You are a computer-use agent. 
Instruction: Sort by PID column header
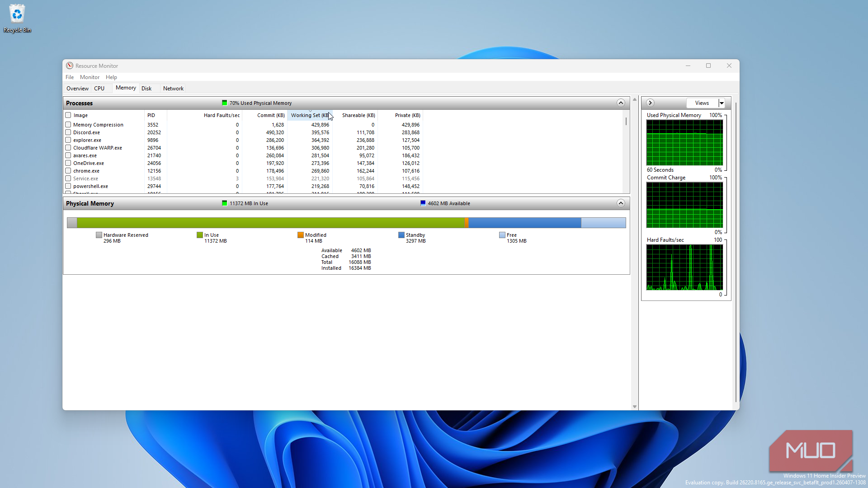(156, 115)
